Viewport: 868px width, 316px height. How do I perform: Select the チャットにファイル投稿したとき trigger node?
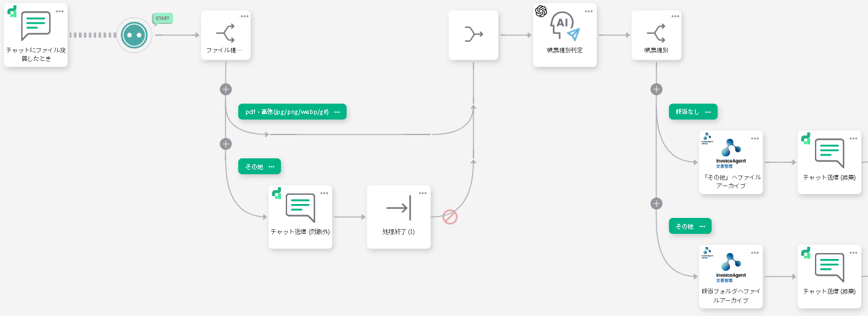pyautogui.click(x=36, y=34)
